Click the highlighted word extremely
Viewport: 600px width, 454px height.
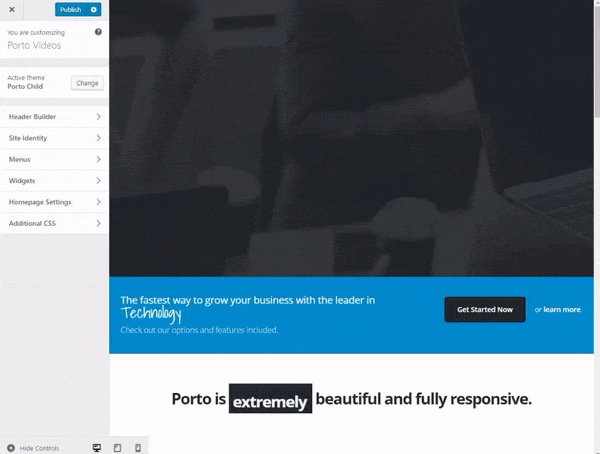270,398
